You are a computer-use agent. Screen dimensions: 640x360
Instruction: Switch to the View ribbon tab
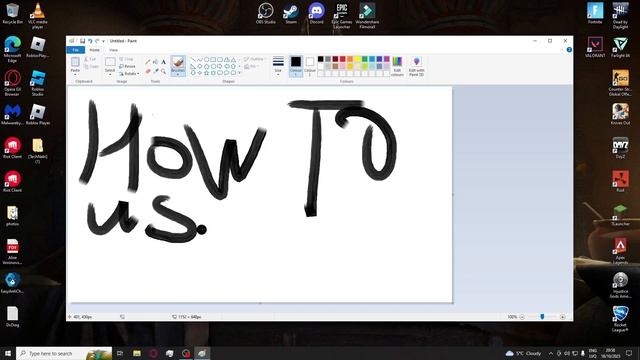(x=113, y=50)
